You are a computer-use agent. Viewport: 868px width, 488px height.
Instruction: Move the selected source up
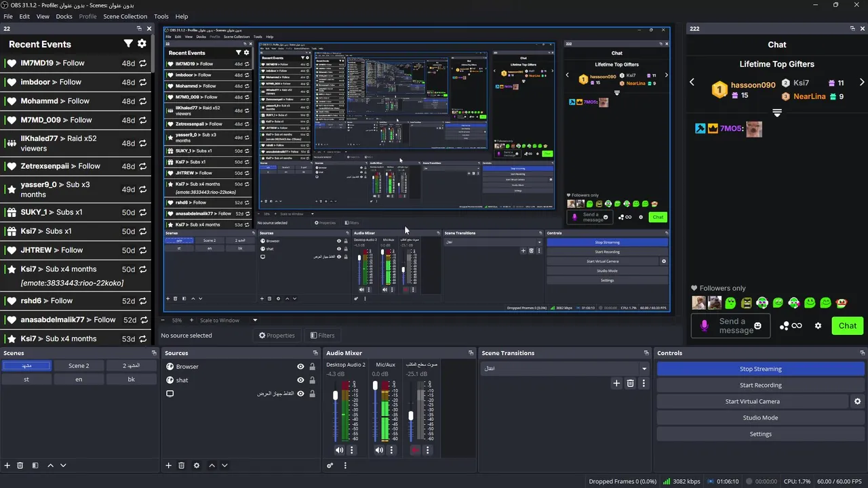[x=212, y=466]
